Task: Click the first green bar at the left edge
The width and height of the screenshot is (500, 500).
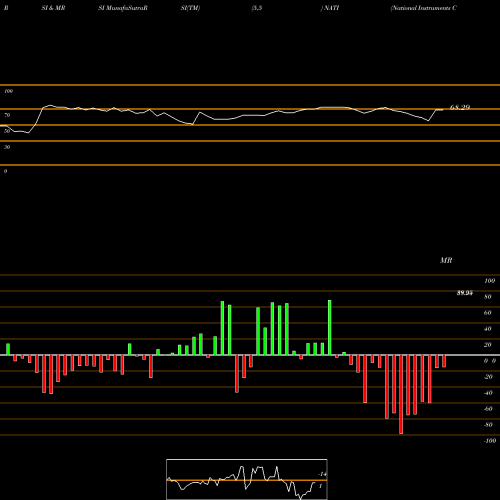Action: point(8,349)
